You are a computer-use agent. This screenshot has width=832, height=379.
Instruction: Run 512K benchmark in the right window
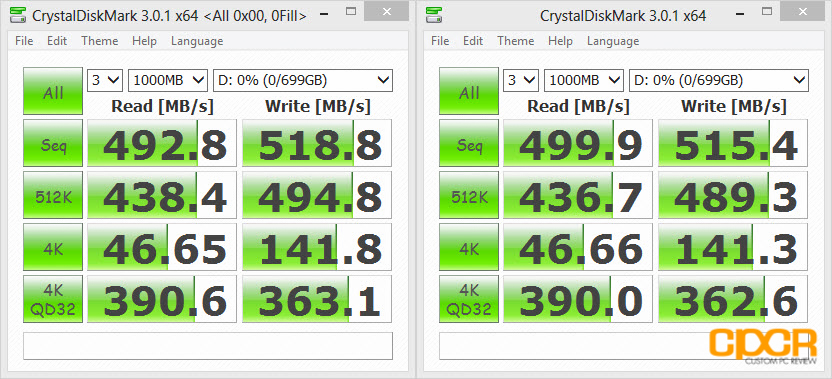[469, 195]
